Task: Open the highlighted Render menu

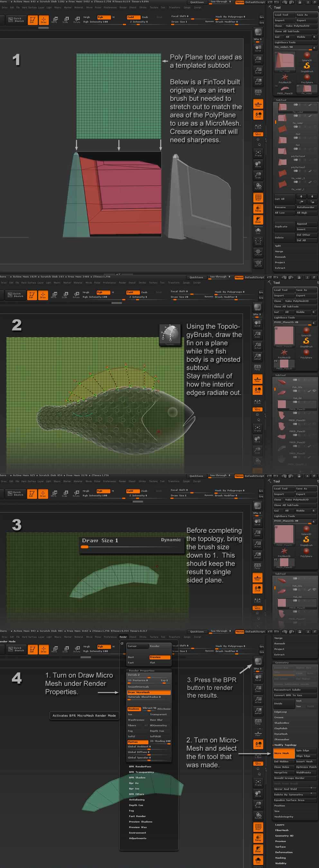Action: coord(123,637)
